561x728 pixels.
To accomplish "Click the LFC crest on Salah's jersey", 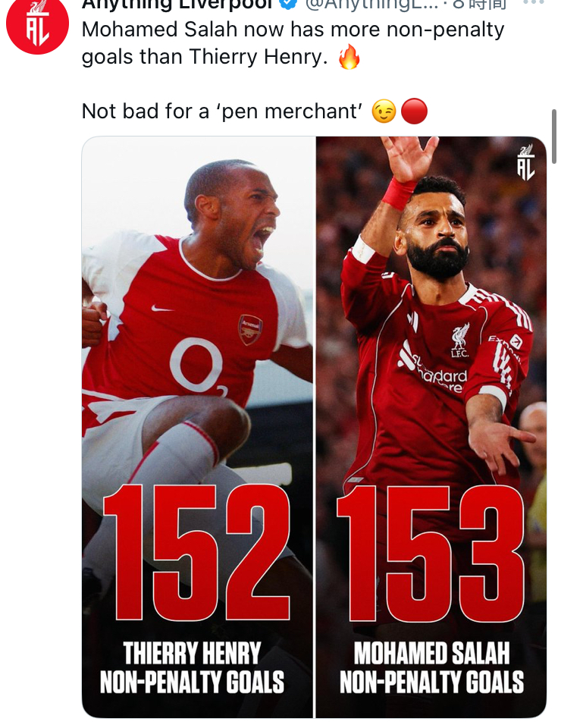I will coord(460,340).
